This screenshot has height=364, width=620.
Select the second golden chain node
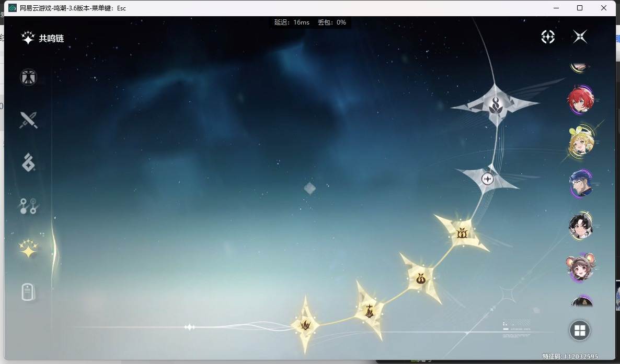point(369,310)
